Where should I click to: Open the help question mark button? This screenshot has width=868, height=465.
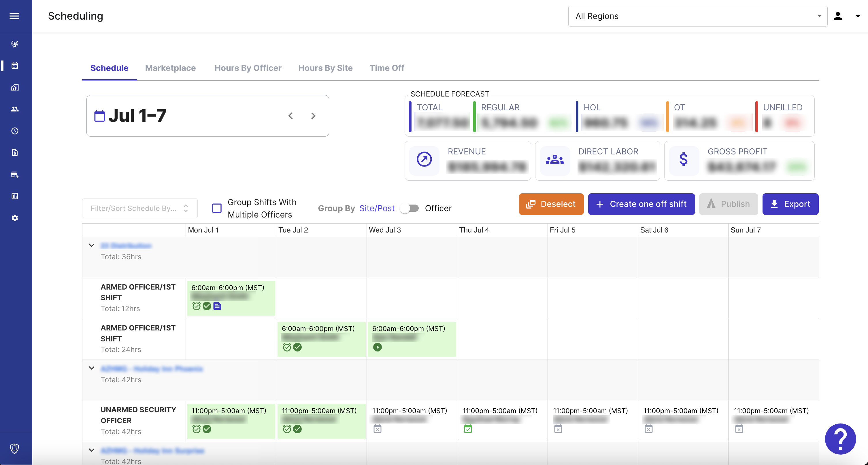click(x=840, y=439)
